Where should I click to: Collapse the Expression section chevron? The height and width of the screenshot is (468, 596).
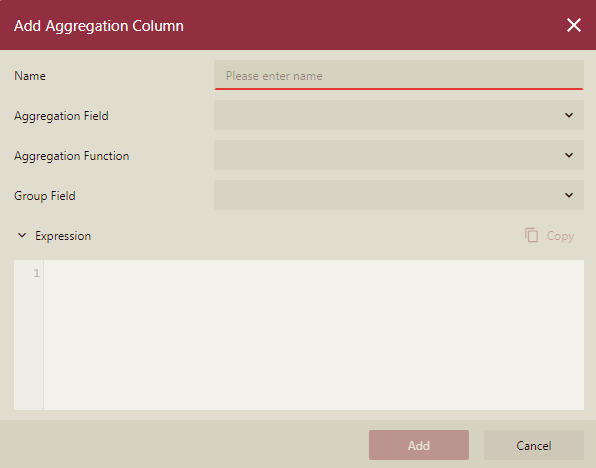tap(22, 236)
